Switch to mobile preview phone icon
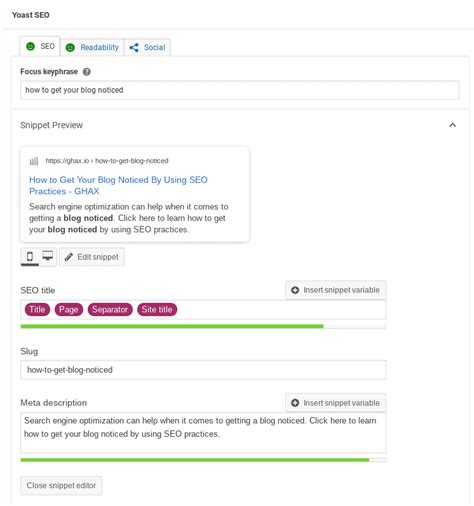This screenshot has height=506, width=474. (30, 256)
